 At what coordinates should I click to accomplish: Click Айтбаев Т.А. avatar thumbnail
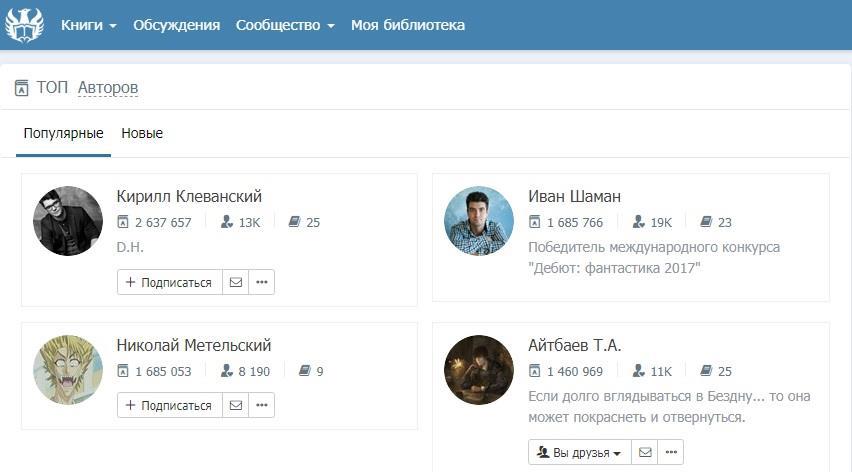coord(479,370)
